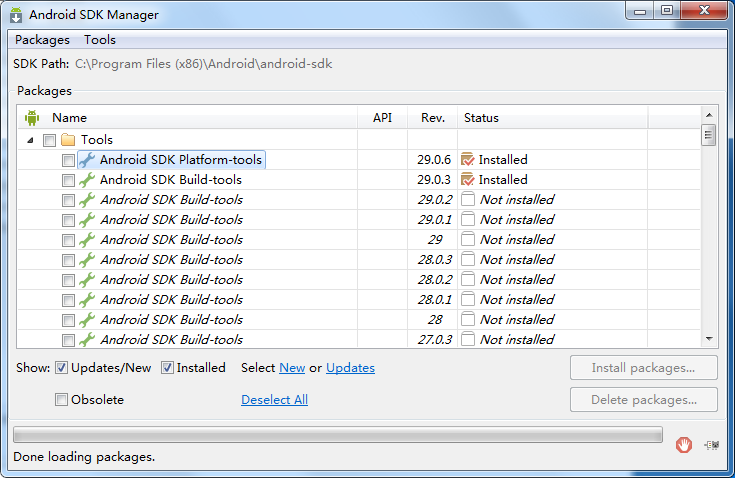Check Build-tools 29.0.1 checkbox

(x=68, y=220)
